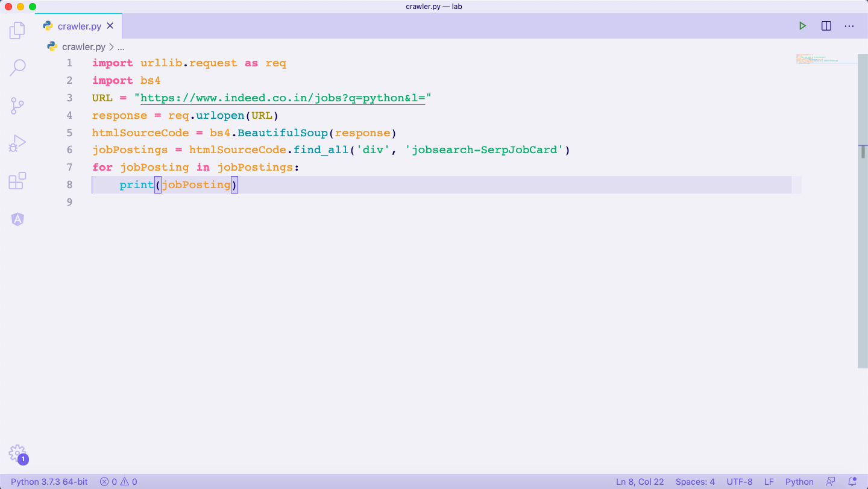Click line number 9 in the gutter
The height and width of the screenshot is (489, 868).
click(x=69, y=202)
